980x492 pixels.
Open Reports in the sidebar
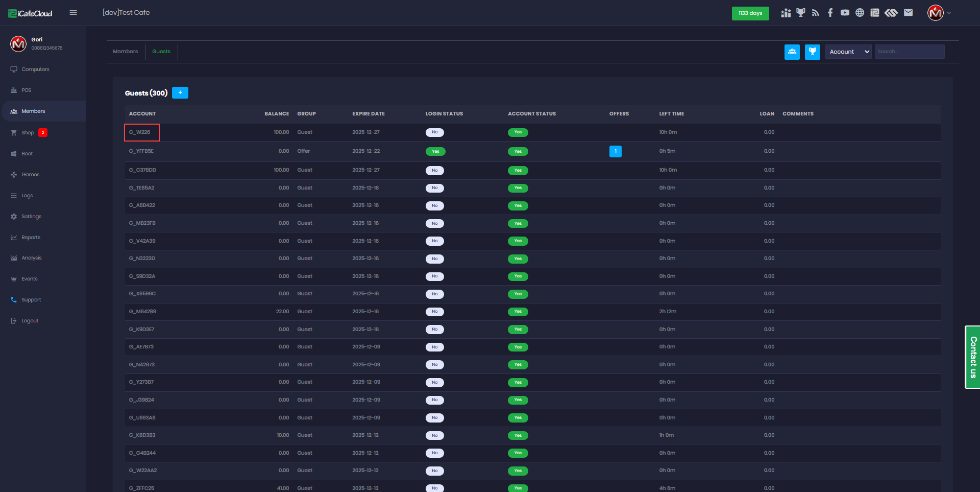31,238
